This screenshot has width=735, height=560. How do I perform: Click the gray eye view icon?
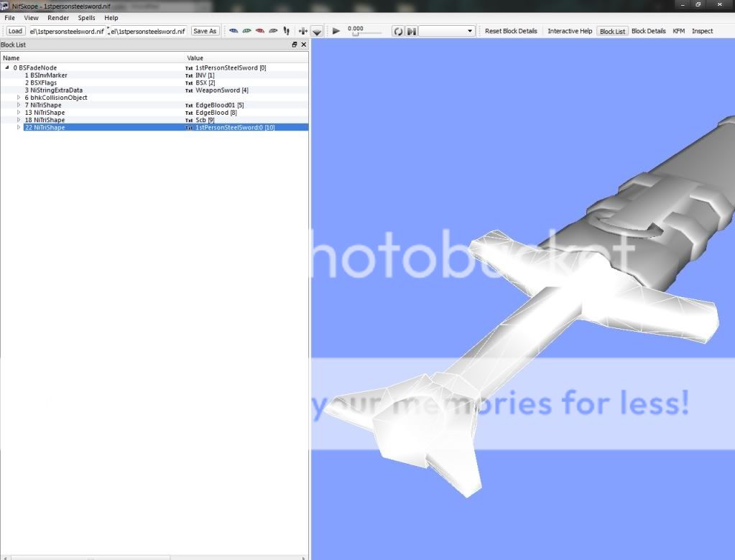coord(273,31)
